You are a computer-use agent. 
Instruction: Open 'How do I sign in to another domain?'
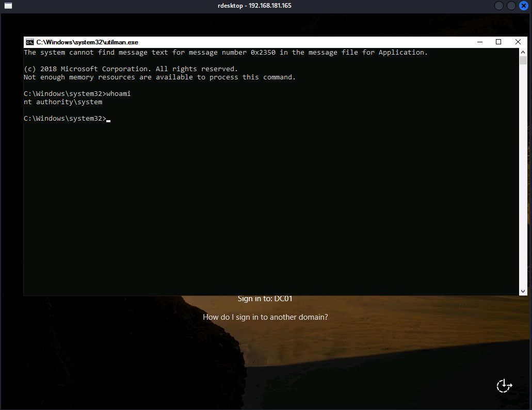pyautogui.click(x=265, y=317)
